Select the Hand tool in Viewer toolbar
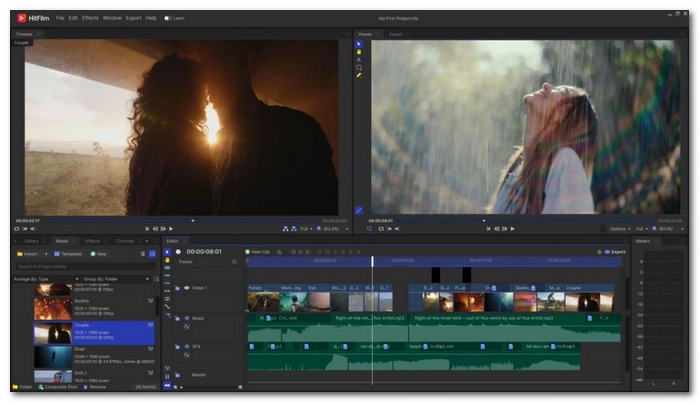The width and height of the screenshot is (700, 405). [359, 52]
